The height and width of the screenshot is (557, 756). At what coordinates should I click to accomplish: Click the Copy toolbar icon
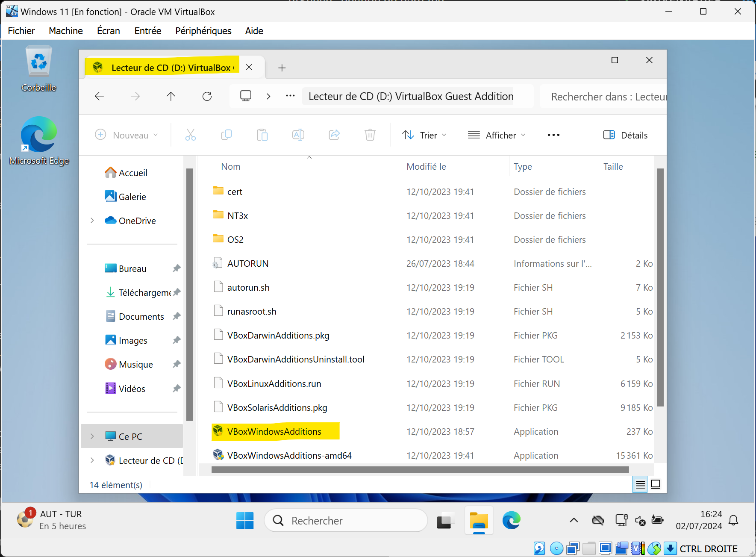point(227,135)
